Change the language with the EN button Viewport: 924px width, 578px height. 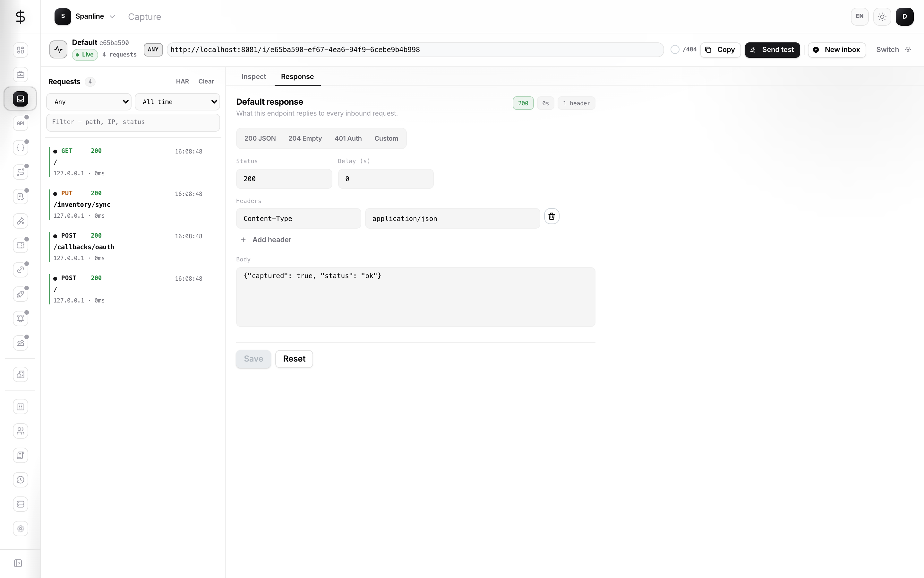pos(860,16)
